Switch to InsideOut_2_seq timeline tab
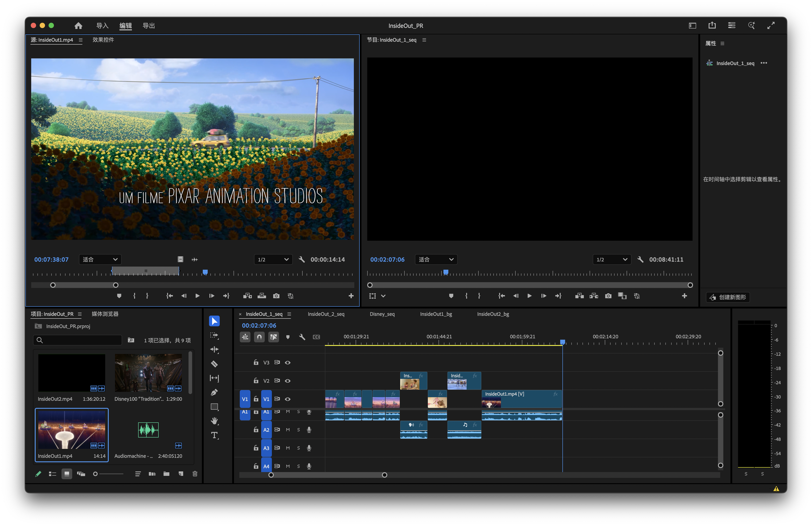The height and width of the screenshot is (526, 812). click(326, 314)
